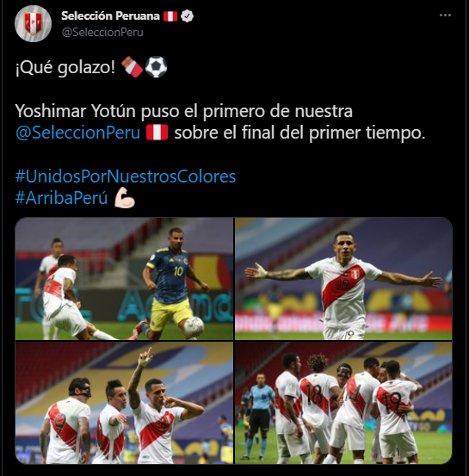
Task: Click the flexed biceps emoji after #ArribaPerú
Action: tap(125, 198)
